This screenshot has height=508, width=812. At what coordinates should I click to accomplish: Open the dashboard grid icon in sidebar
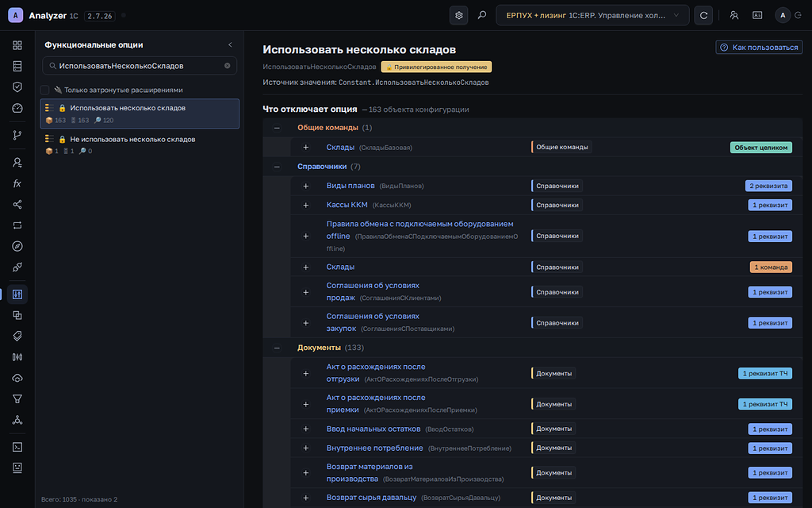click(17, 45)
